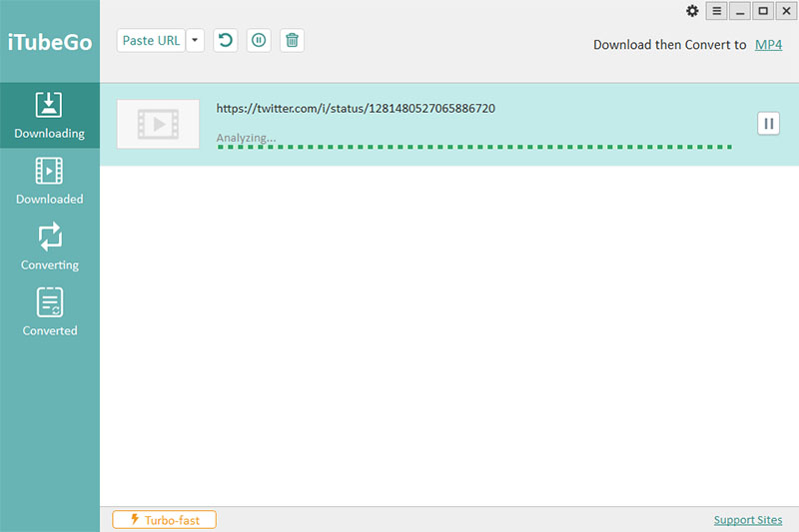The image size is (799, 532).
Task: Click the video thumbnail placeholder
Action: tap(158, 124)
